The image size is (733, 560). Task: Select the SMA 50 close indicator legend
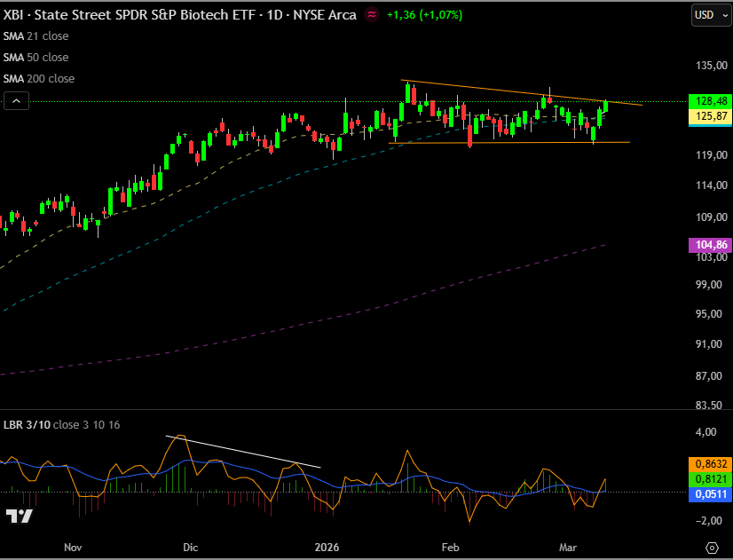point(35,58)
